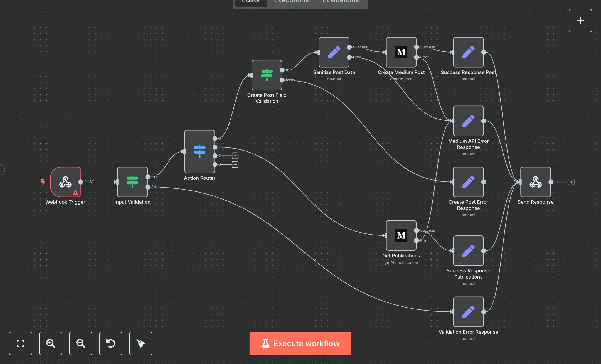Zoom in on the canvas
The width and height of the screenshot is (601, 364).
50,343
